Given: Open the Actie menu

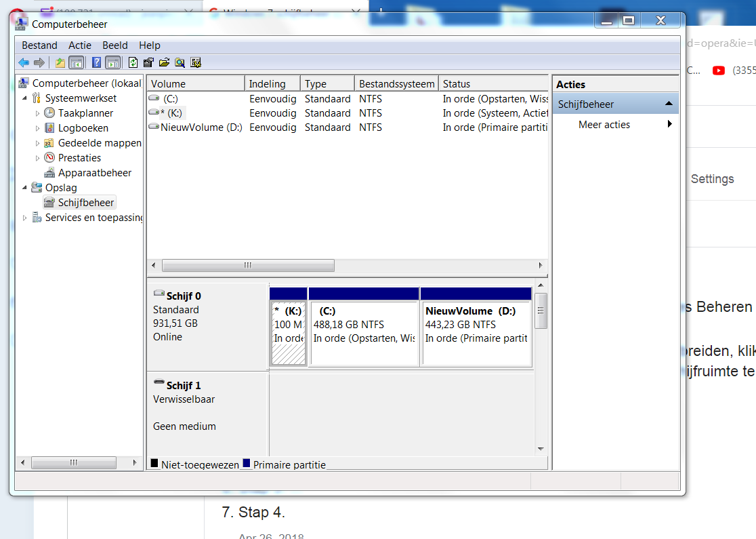Looking at the screenshot, I should [79, 45].
